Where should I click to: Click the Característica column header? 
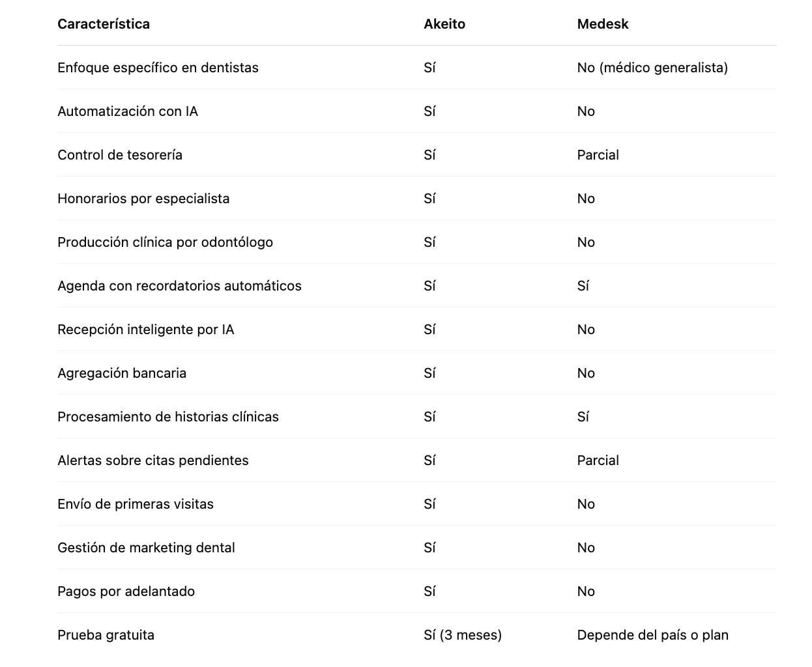tap(104, 24)
